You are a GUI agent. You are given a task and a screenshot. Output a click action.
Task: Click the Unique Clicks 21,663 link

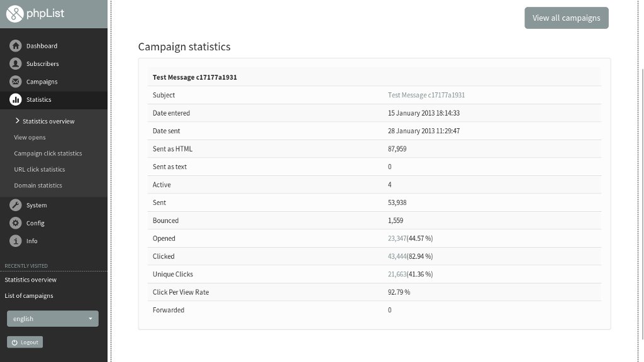397,274
